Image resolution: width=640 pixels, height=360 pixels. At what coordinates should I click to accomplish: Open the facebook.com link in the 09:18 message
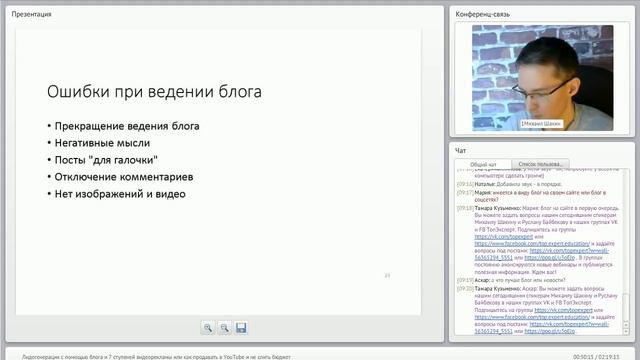(x=532, y=244)
